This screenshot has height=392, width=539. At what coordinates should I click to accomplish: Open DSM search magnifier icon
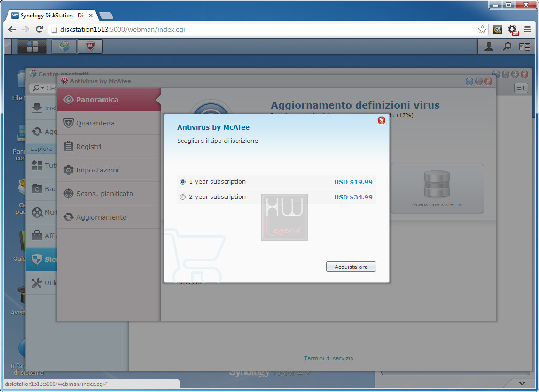(507, 47)
